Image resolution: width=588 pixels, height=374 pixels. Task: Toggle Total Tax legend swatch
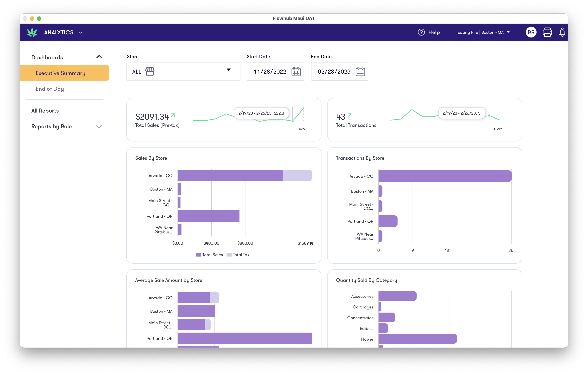(x=229, y=255)
